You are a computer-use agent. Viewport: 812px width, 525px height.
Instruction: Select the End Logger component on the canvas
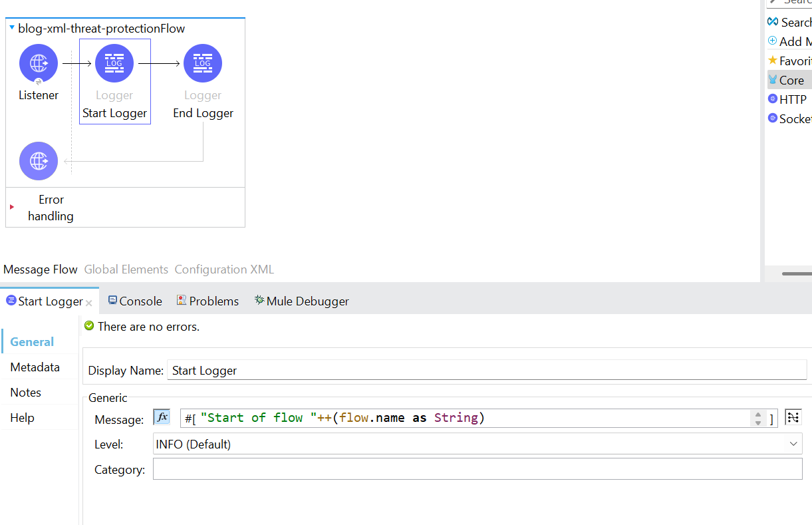pyautogui.click(x=202, y=63)
